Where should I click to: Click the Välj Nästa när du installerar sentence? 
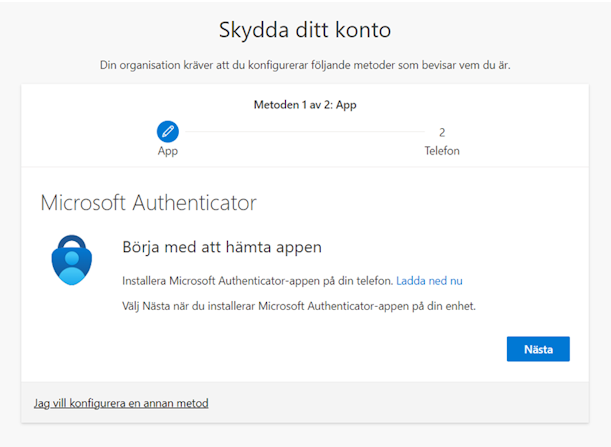coord(299,306)
